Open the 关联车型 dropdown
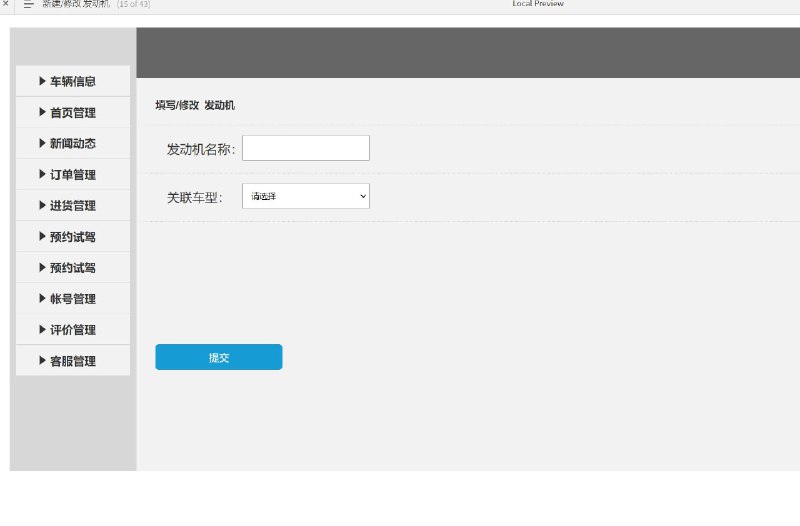 click(306, 196)
